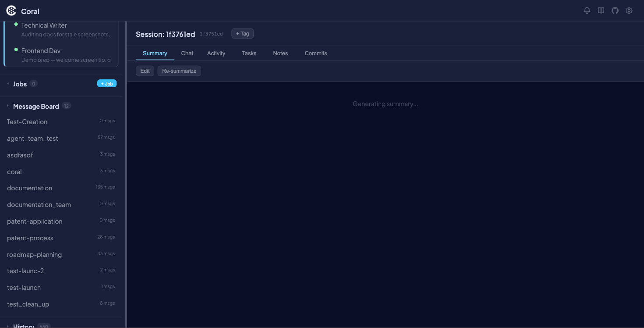Switch to the Chat tab
This screenshot has height=328, width=644.
tap(187, 53)
